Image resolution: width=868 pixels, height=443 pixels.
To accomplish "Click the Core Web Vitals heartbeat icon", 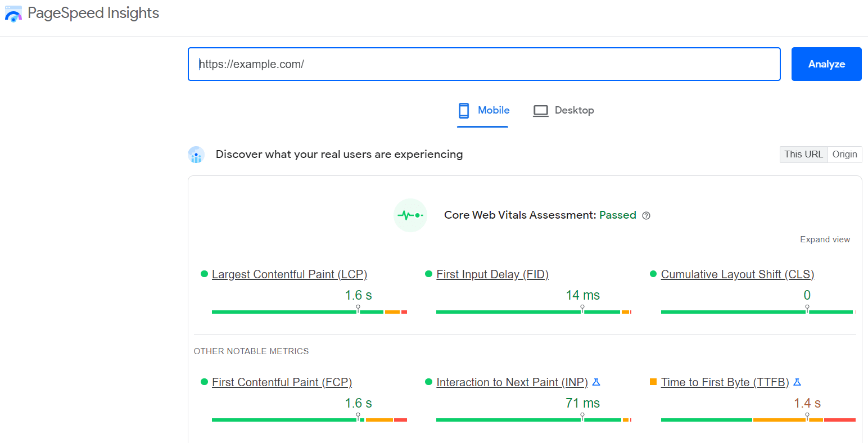I will [410, 215].
